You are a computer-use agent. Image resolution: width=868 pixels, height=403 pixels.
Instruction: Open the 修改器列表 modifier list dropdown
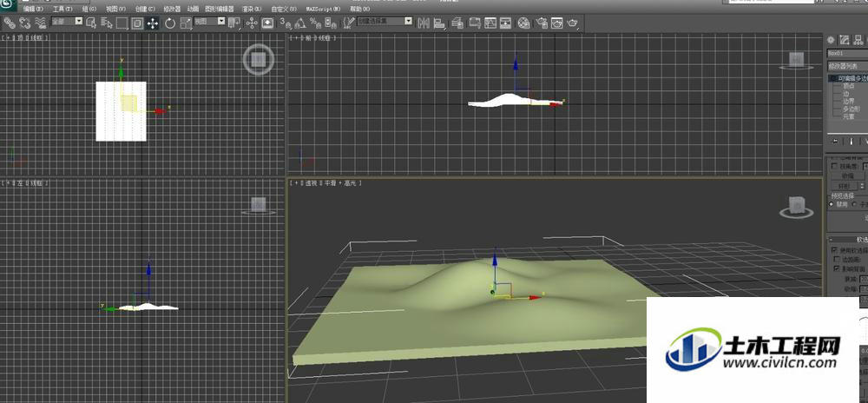[847, 66]
